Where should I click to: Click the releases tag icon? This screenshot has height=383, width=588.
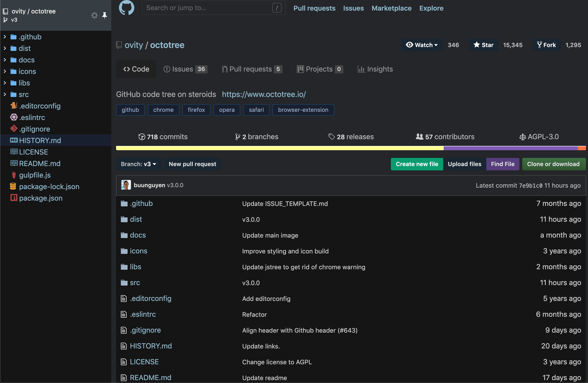331,136
